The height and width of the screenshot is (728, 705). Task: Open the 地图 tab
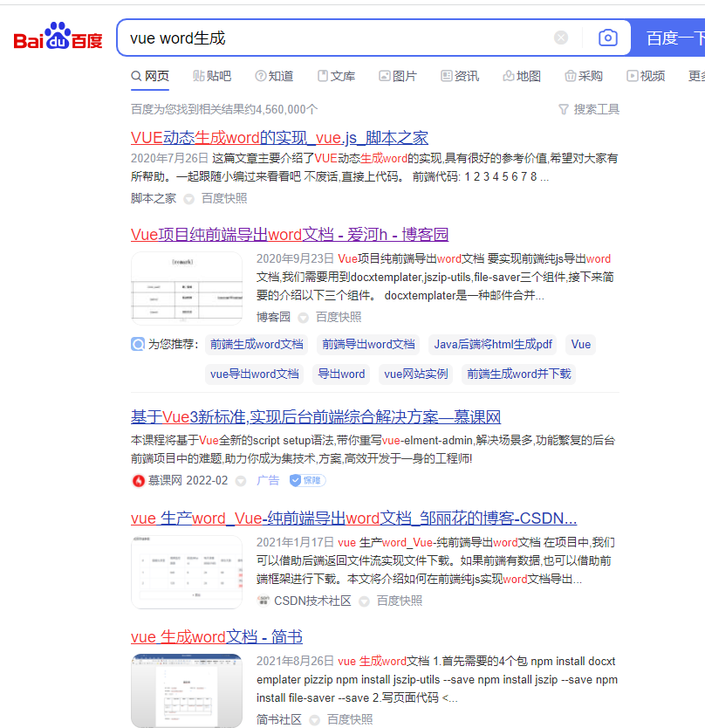522,76
